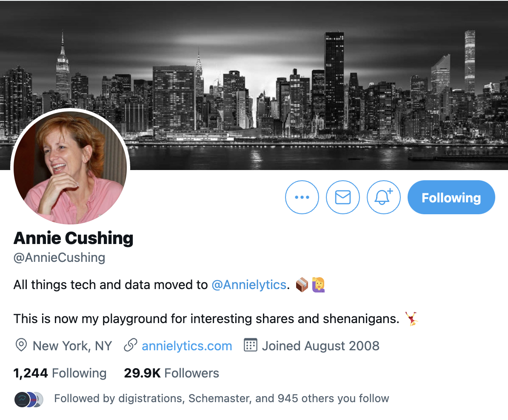508x420 pixels.
Task: Click the package box emoji in bio
Action: (302, 285)
